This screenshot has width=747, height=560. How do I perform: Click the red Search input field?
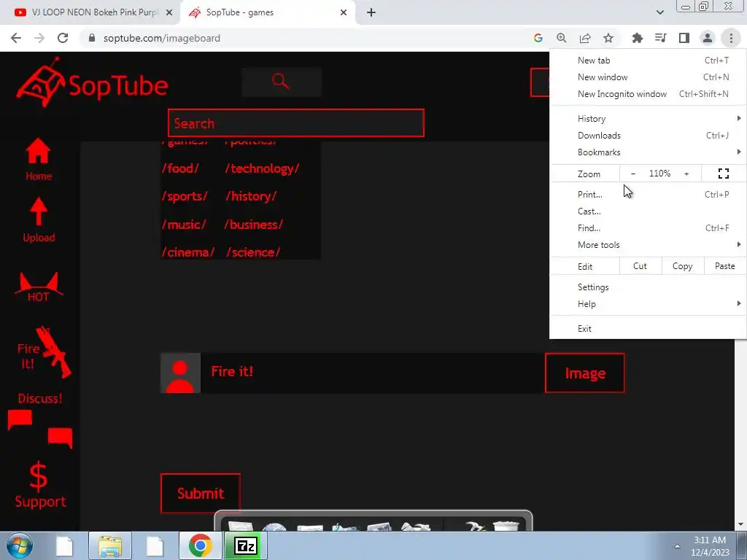(296, 123)
